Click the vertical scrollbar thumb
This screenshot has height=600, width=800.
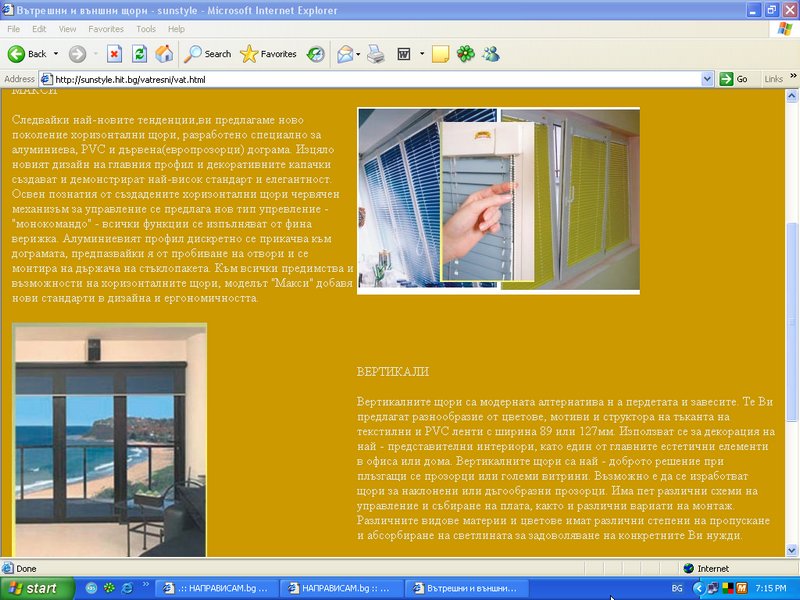click(x=791, y=321)
